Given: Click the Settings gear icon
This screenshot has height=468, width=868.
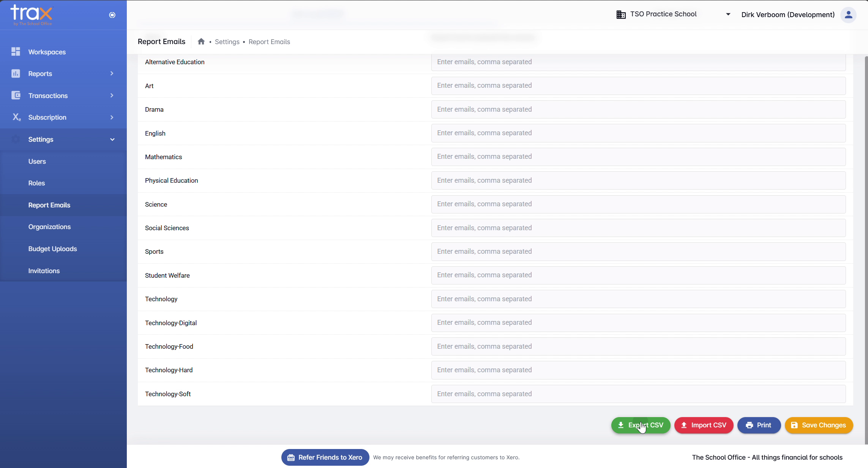Looking at the screenshot, I should (16, 139).
